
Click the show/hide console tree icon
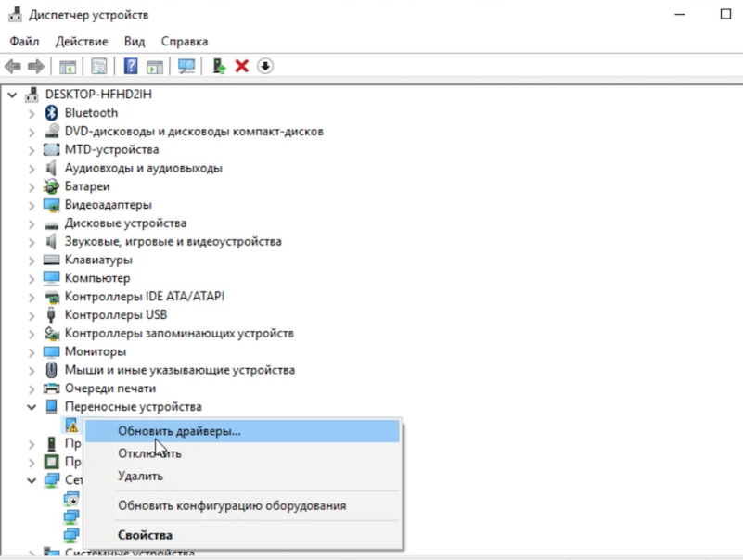point(68,67)
